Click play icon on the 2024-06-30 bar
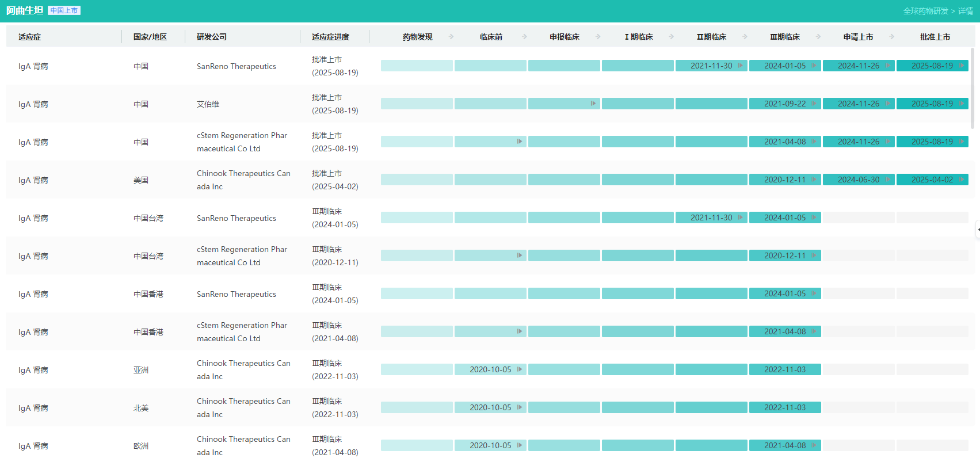 (x=887, y=180)
